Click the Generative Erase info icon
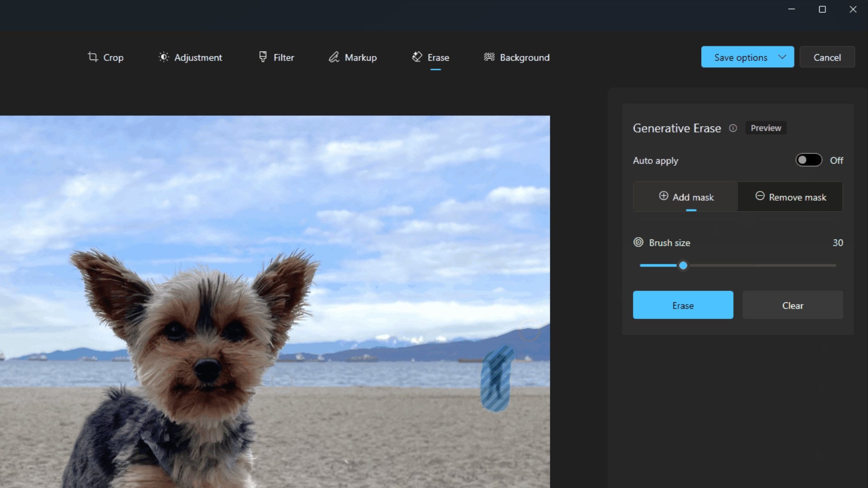The image size is (868, 488). click(733, 128)
